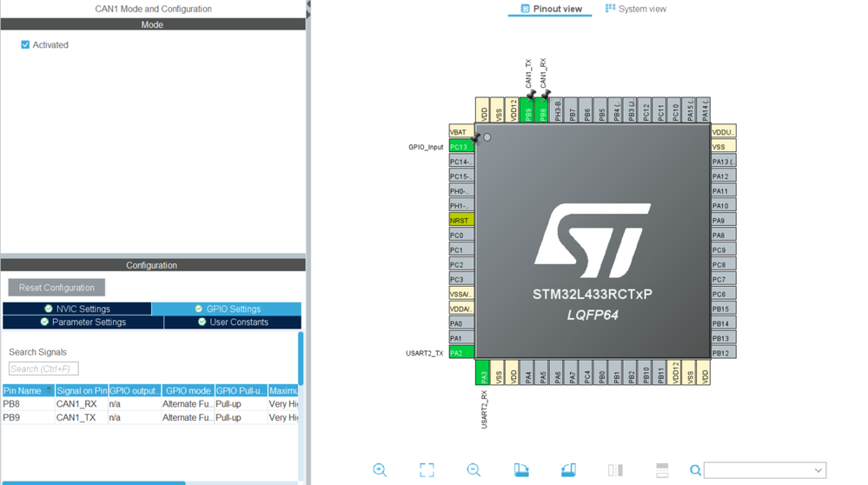Viewport: 868px width, 485px height.
Task: Click Pull-up cell in the PB8 row
Action: point(241,404)
